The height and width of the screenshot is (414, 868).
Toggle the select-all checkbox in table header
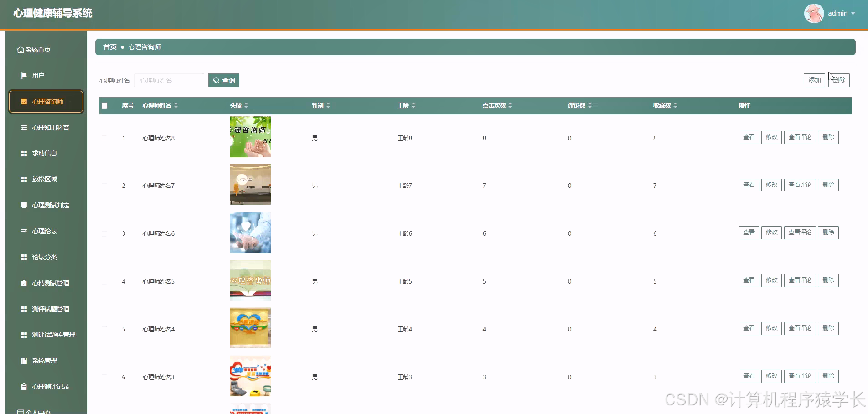point(104,105)
